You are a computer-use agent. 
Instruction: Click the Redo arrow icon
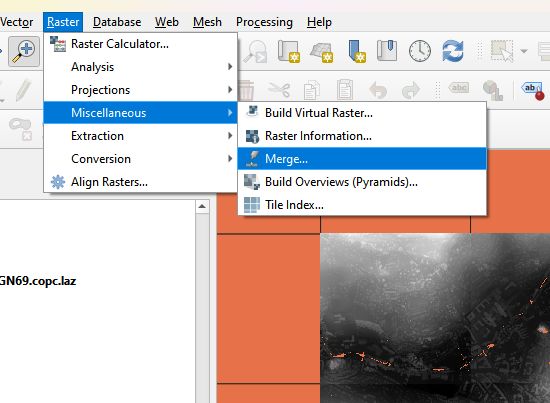coord(411,90)
